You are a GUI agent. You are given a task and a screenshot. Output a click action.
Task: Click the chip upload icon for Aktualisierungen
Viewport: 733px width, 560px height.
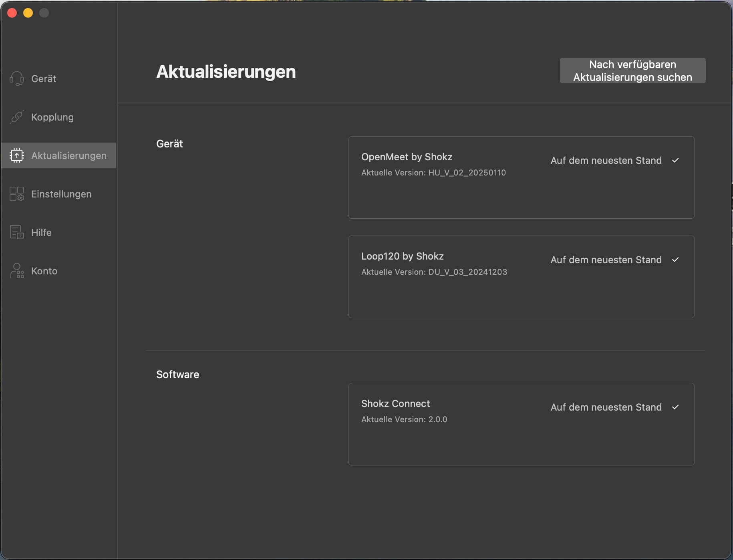click(17, 155)
